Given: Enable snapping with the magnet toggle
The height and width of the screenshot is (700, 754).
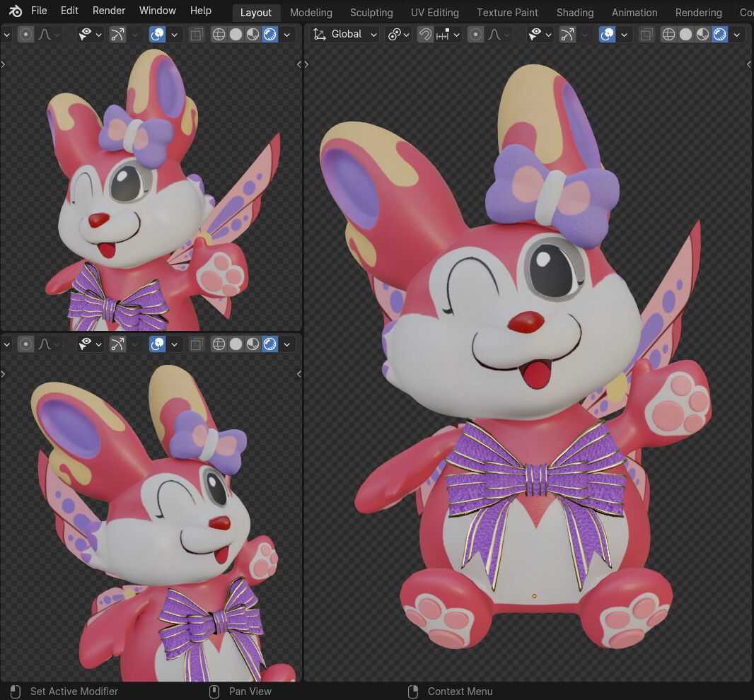Looking at the screenshot, I should tap(424, 33).
